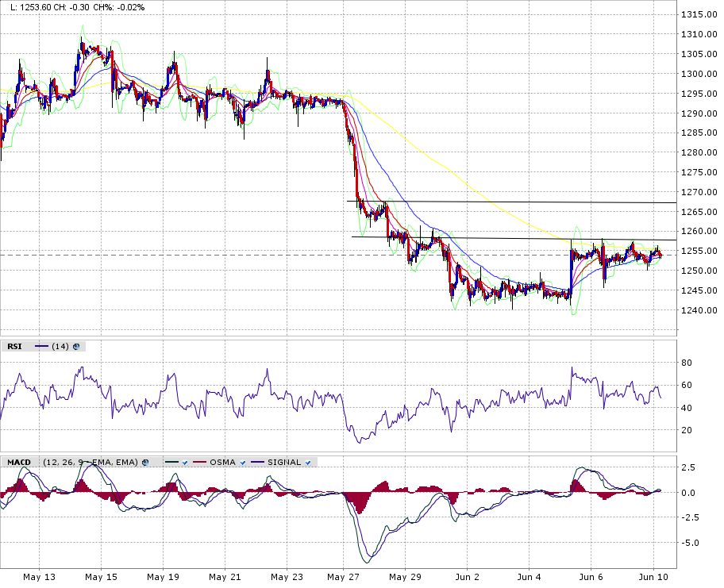Click the May 13 date label
Image resolution: width=724 pixels, height=588 pixels.
(37, 577)
